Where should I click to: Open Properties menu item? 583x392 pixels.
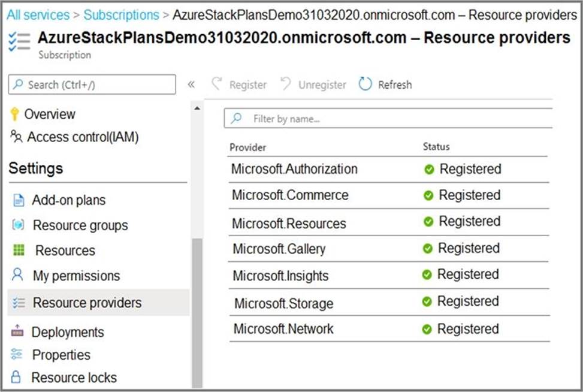(x=61, y=355)
